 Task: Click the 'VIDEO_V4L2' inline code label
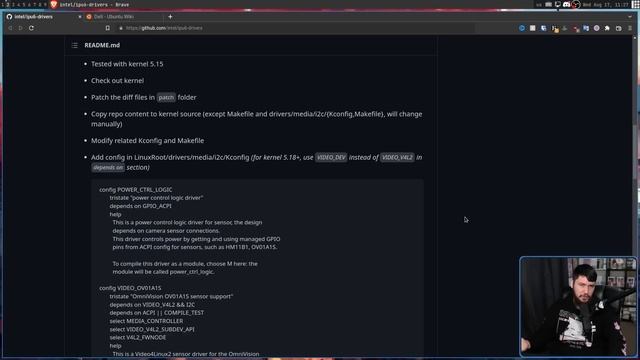[397, 158]
